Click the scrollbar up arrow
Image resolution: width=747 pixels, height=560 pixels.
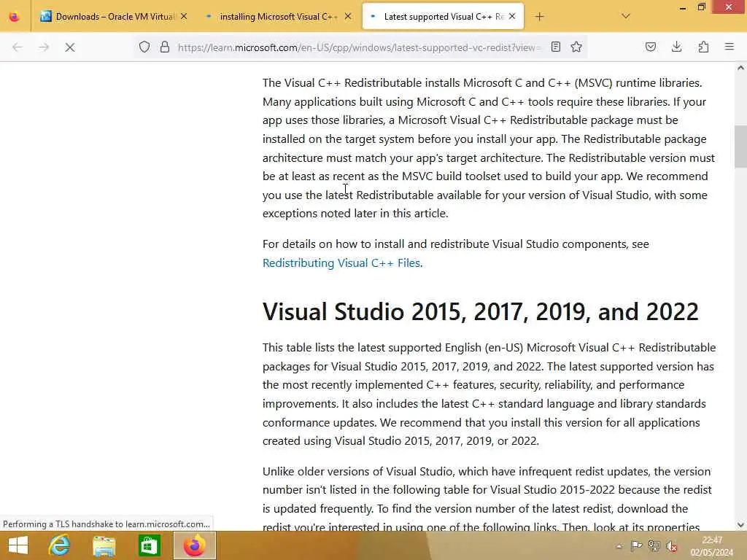[740, 68]
